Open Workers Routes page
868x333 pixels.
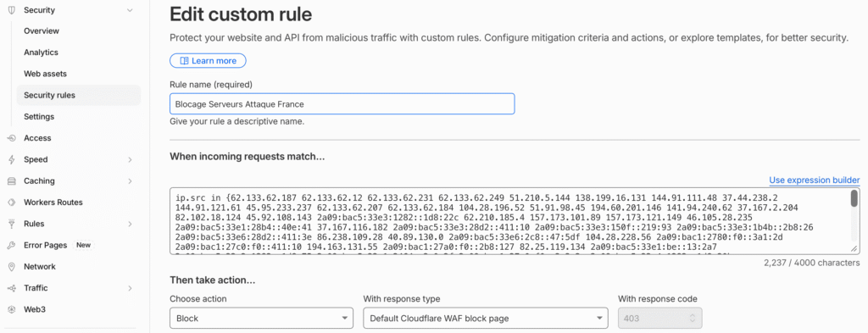coord(53,203)
